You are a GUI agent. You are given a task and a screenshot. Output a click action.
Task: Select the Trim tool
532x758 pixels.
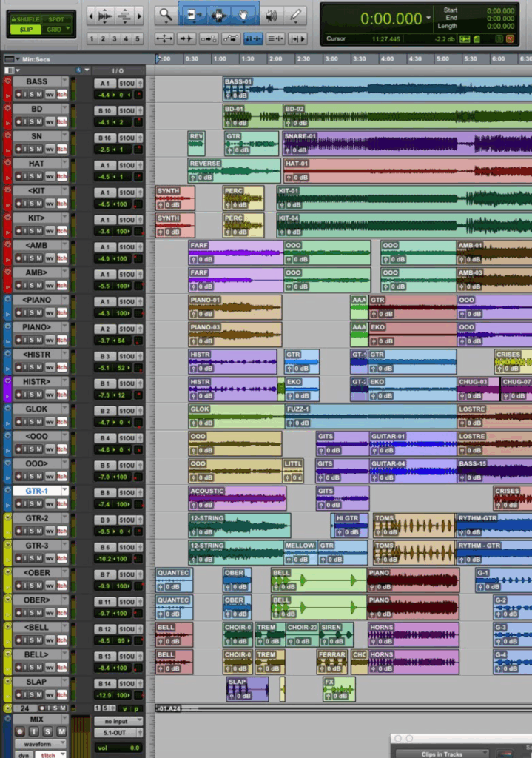pyautogui.click(x=194, y=15)
